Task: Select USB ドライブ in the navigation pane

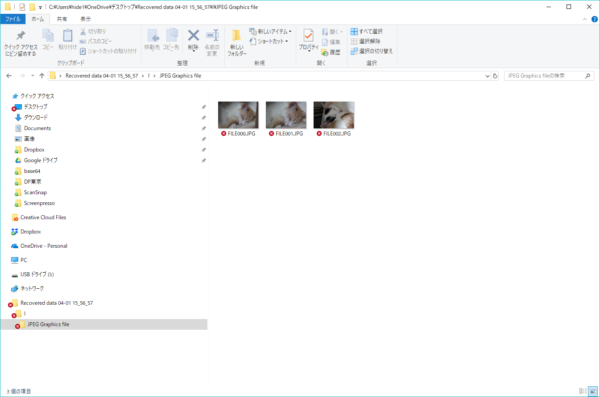Action: (33, 274)
